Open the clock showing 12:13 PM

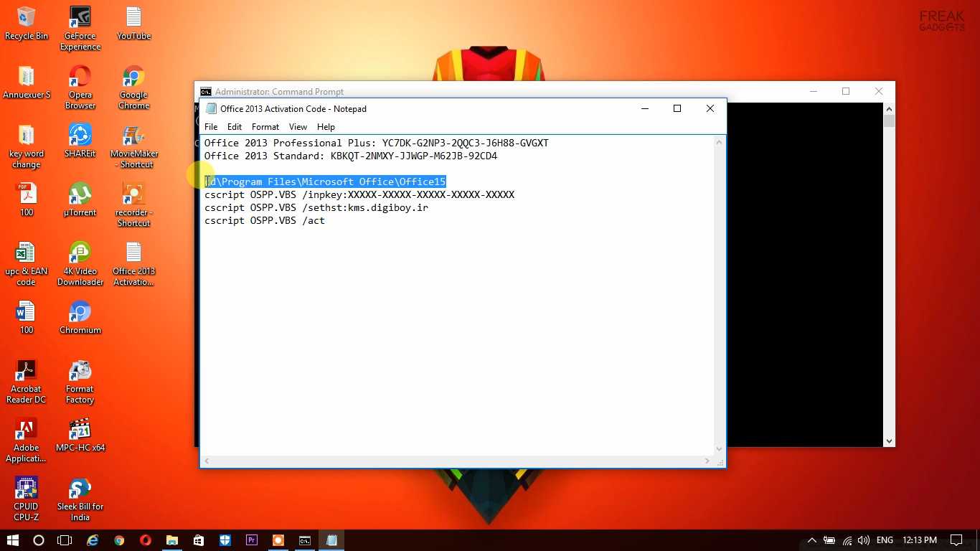920,540
